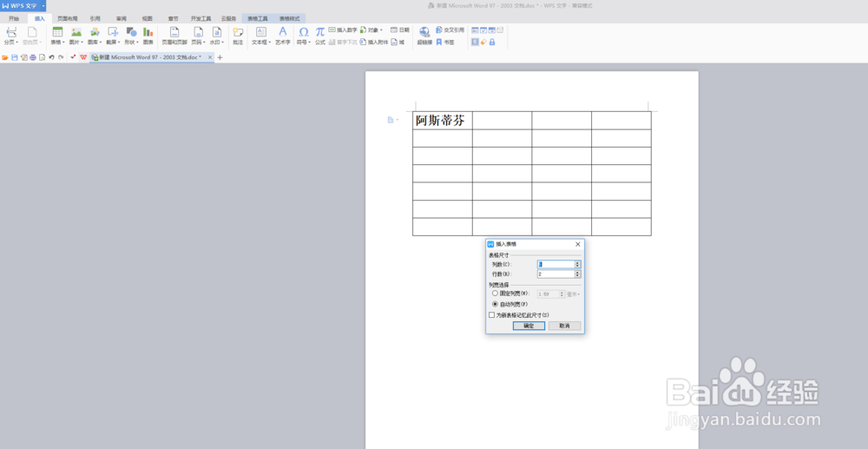
Task: Open the 图库 gallery icon
Action: pyautogui.click(x=95, y=32)
